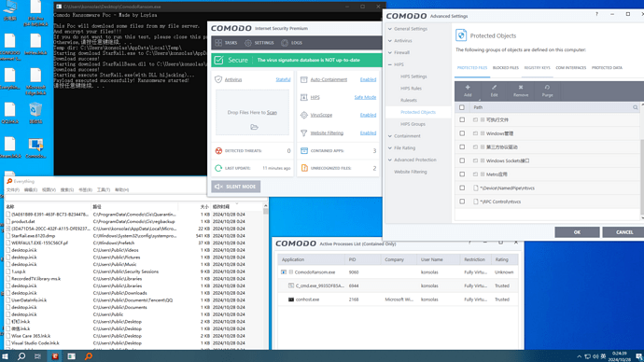Collapse the HIPS settings section
The image size is (644, 362).
click(390, 64)
